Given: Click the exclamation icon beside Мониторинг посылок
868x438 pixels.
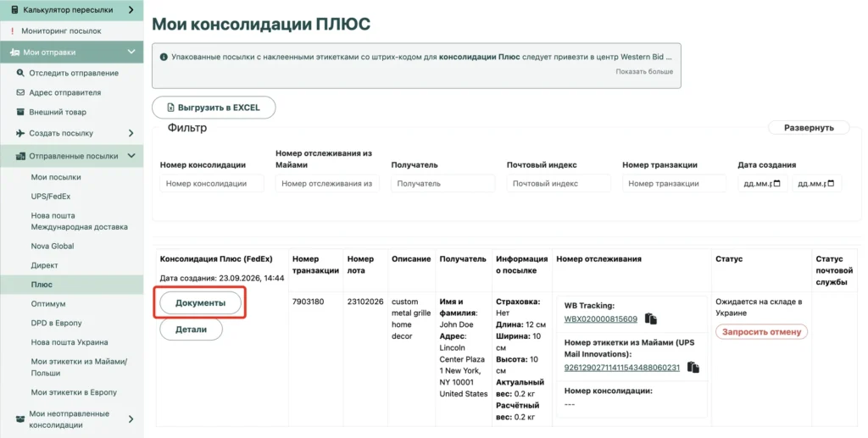Looking at the screenshot, I should 13,31.
